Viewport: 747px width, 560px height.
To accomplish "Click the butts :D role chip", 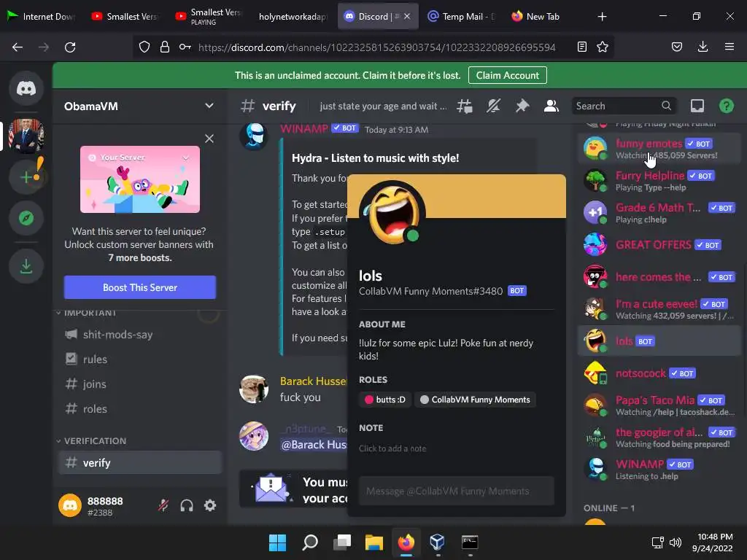I will (x=385, y=400).
